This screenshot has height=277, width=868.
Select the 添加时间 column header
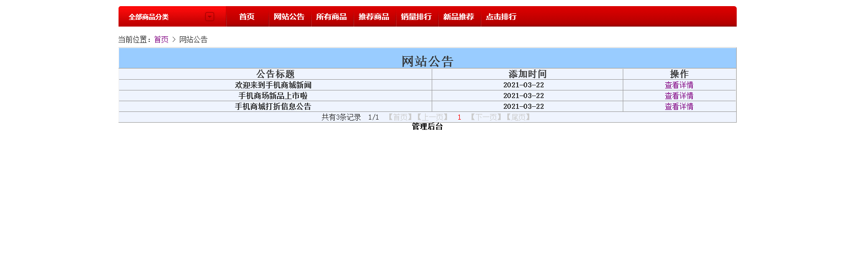(x=528, y=74)
